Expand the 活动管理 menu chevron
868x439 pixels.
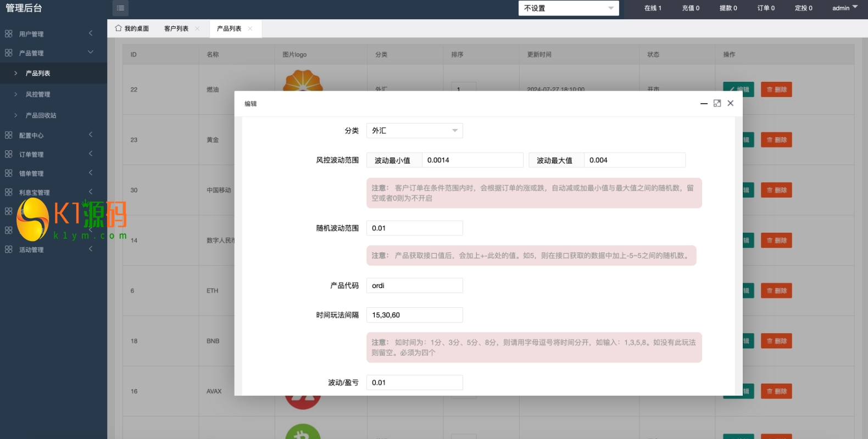tap(91, 249)
